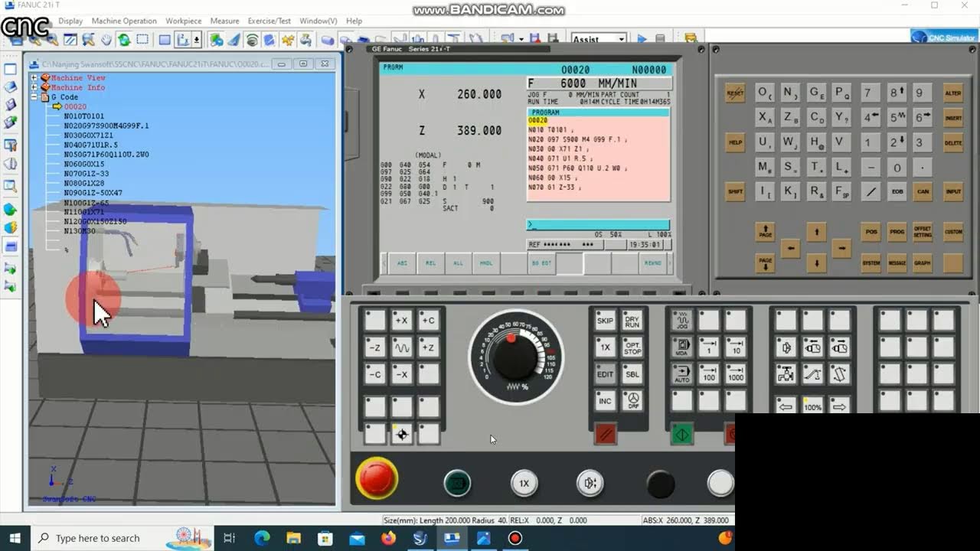This screenshot has width=980, height=551.
Task: Click the coolant tap key
Action: [x=786, y=374]
